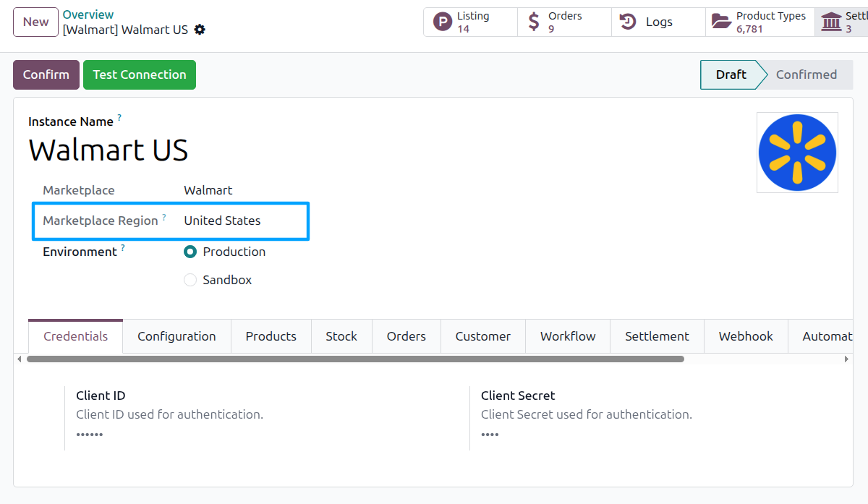Click the green Test Connection button
The image size is (868, 504).
click(140, 74)
